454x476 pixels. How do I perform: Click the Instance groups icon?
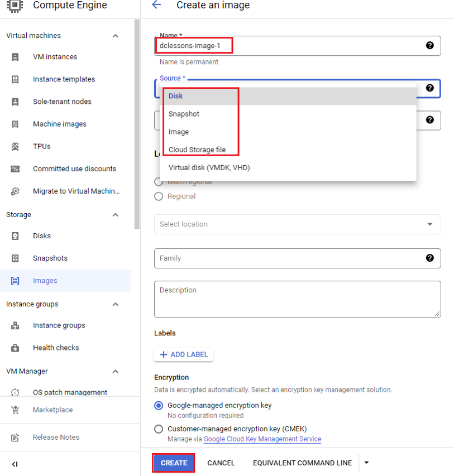[15, 325]
